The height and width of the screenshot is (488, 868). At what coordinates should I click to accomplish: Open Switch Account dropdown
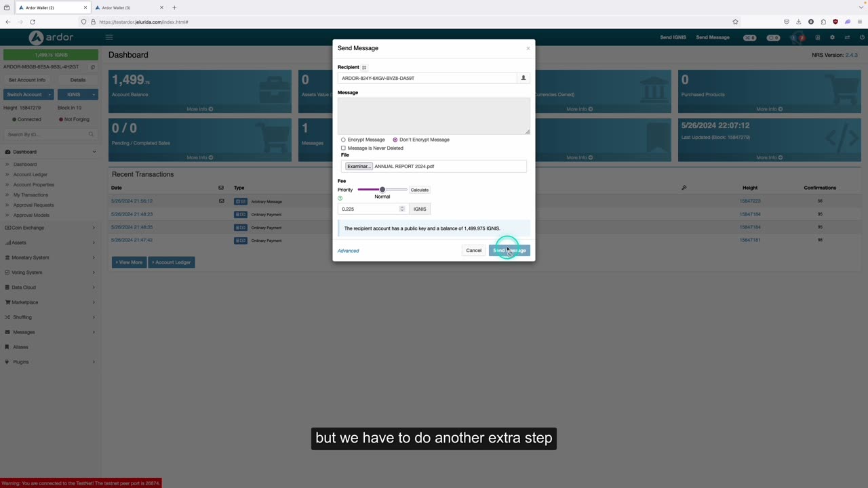[x=28, y=94]
